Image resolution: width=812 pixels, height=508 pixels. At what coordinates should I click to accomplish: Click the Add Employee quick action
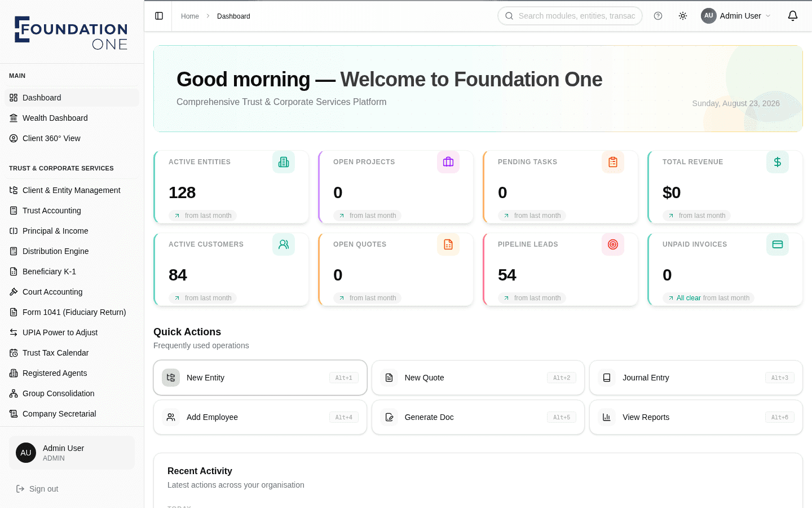260,417
